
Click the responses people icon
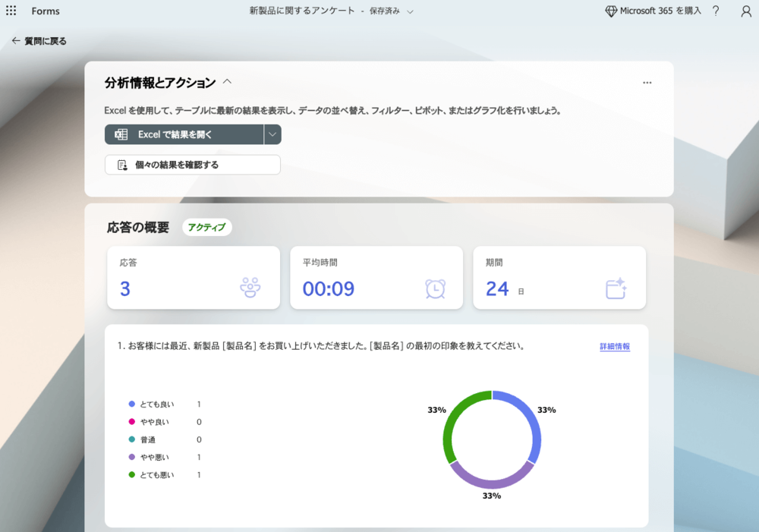pos(250,288)
